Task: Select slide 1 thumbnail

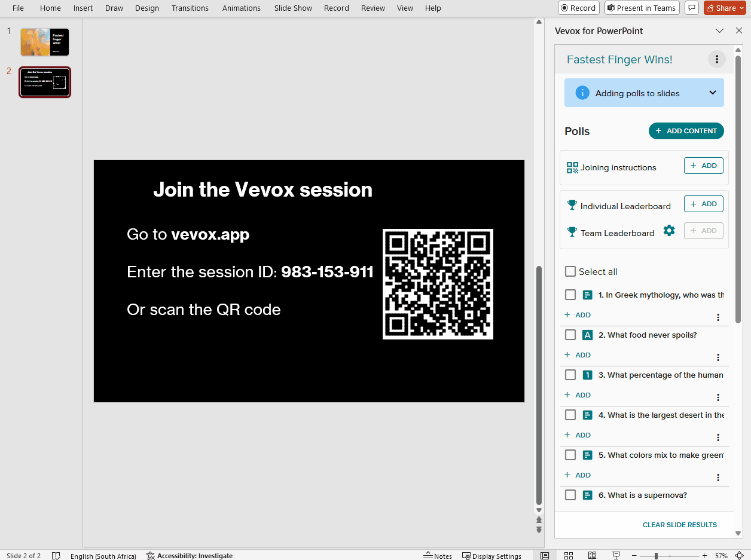Action: click(x=44, y=42)
